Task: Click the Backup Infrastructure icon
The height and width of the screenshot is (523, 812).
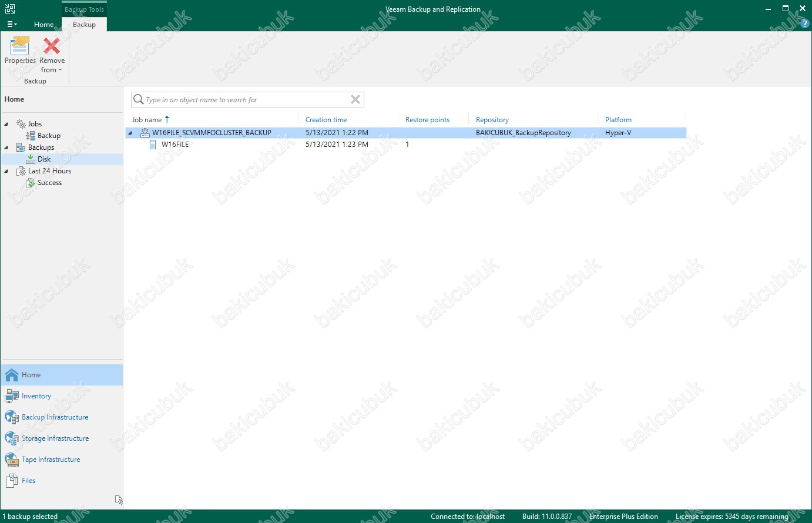Action: [x=11, y=417]
